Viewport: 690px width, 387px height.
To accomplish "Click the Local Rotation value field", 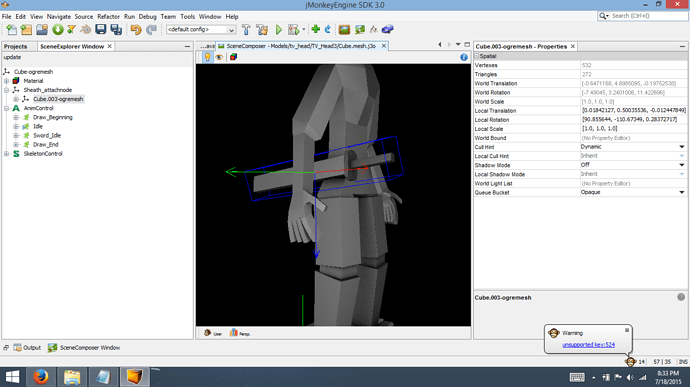I will pyautogui.click(x=634, y=120).
